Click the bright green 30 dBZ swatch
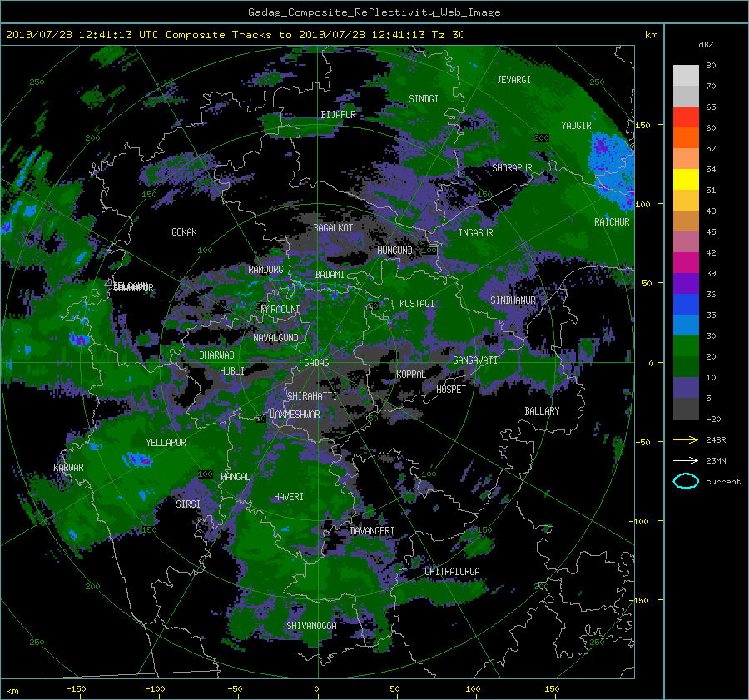 (x=686, y=346)
